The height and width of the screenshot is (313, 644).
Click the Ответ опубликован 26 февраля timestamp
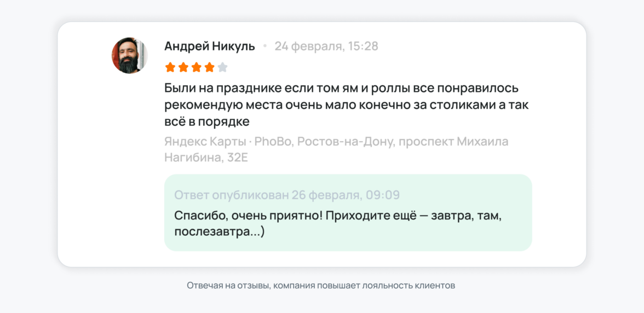tap(287, 195)
